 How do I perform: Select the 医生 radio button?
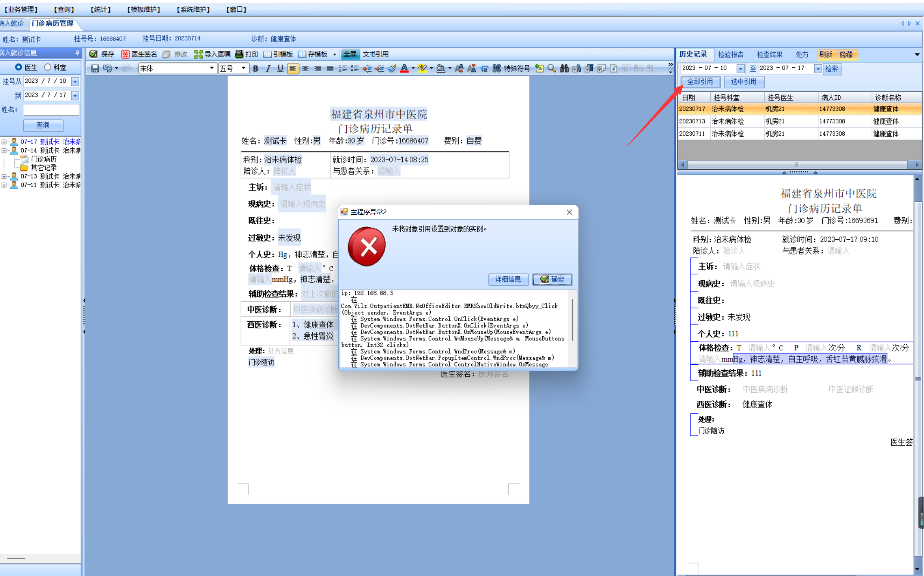point(19,67)
